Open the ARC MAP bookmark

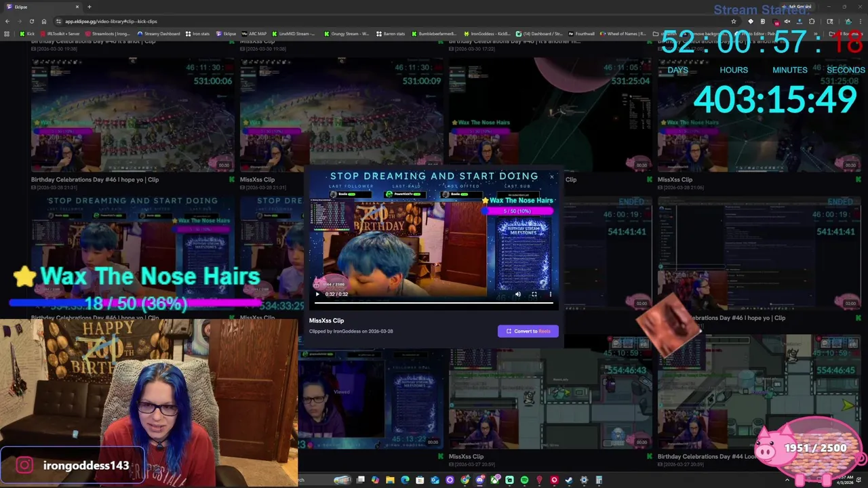click(x=254, y=34)
